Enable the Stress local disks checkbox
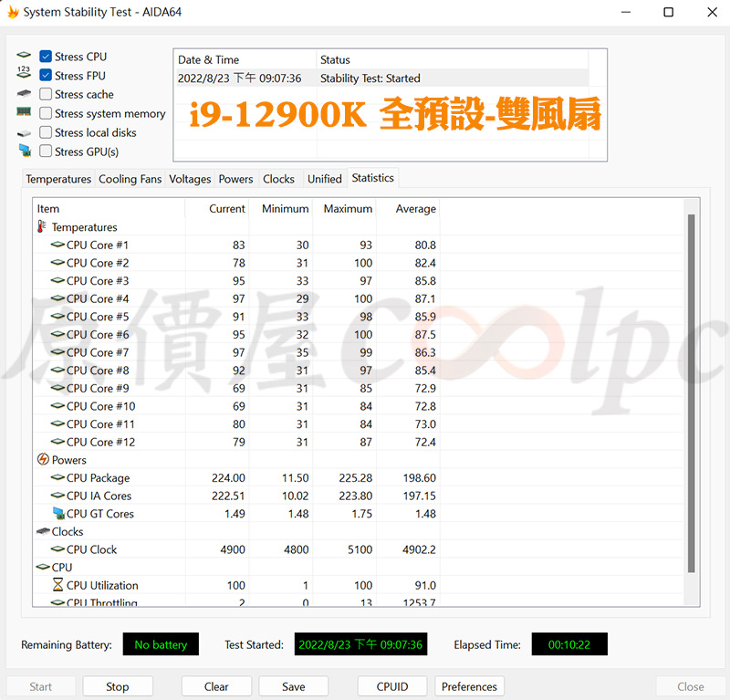The width and height of the screenshot is (730, 700). pos(46,132)
